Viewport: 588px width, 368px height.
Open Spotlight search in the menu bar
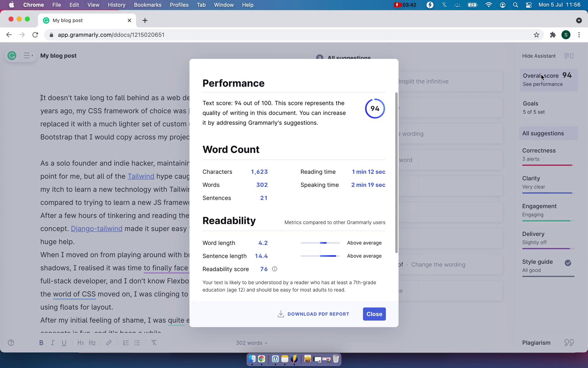click(x=515, y=5)
